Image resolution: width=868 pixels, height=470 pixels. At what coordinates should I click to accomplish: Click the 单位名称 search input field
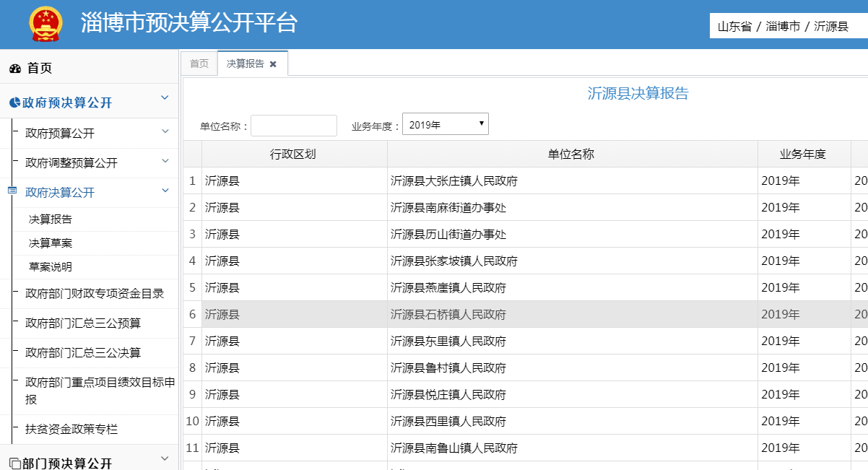coord(293,126)
